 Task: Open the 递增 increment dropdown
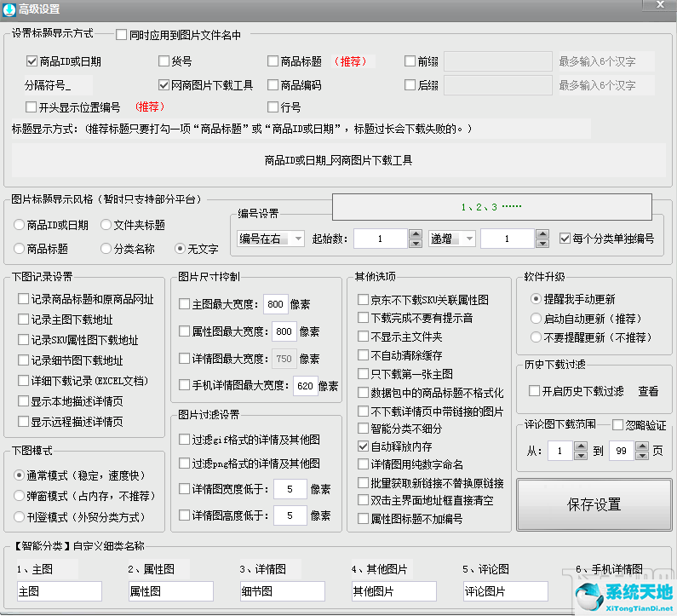tap(452, 239)
